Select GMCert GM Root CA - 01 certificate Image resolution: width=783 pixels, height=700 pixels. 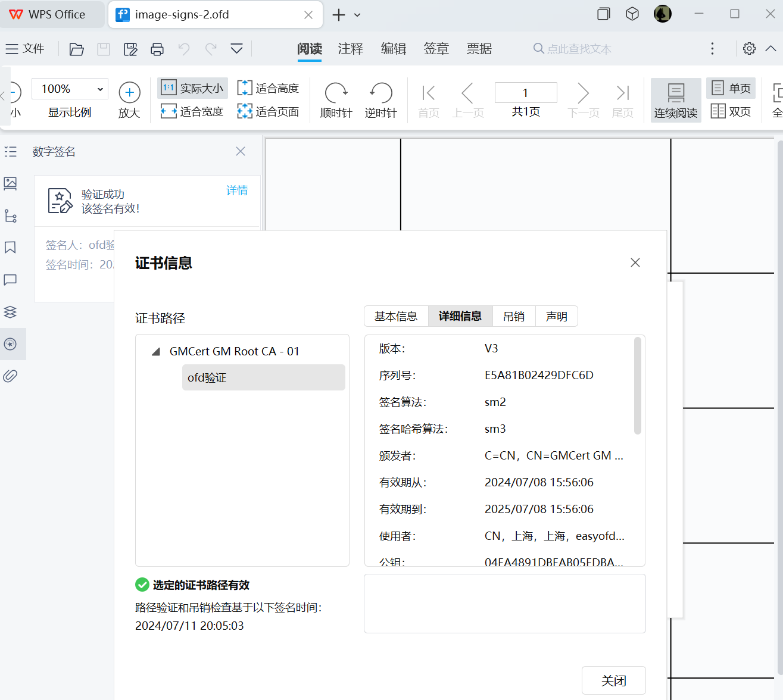235,351
